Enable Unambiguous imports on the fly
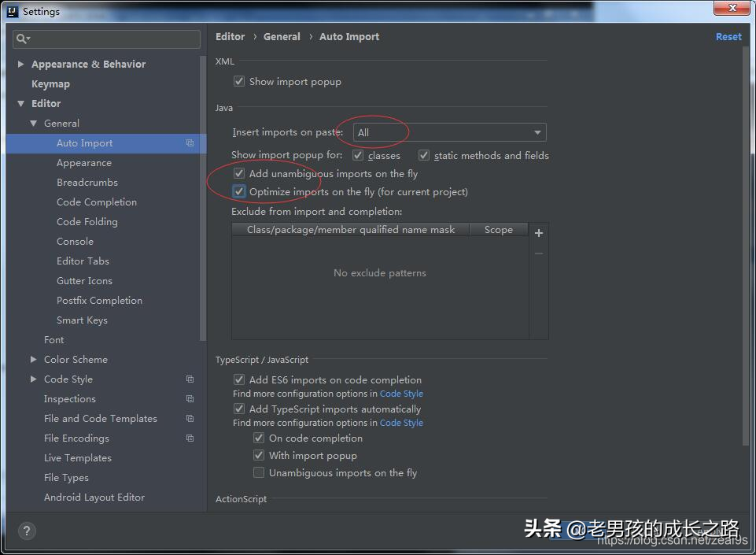 259,472
